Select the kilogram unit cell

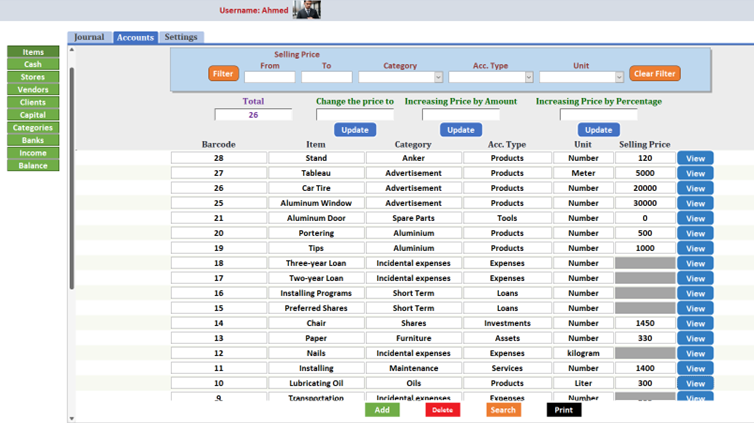pyautogui.click(x=583, y=353)
